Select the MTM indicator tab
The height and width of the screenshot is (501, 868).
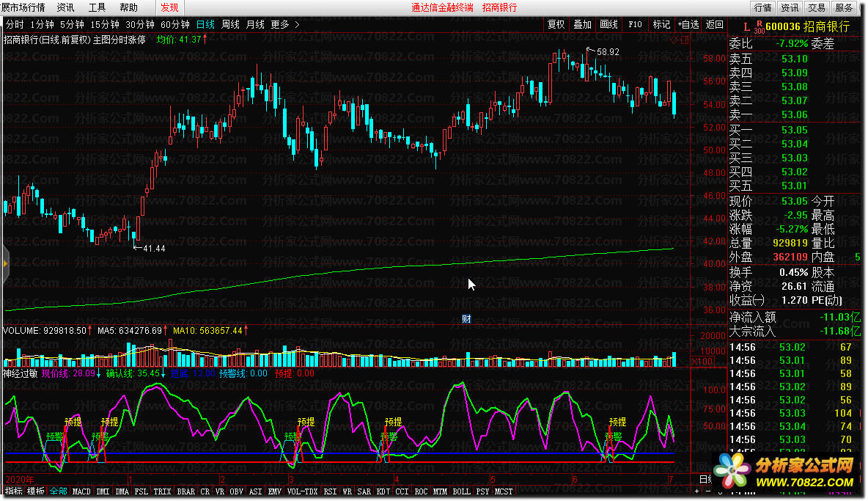(440, 491)
